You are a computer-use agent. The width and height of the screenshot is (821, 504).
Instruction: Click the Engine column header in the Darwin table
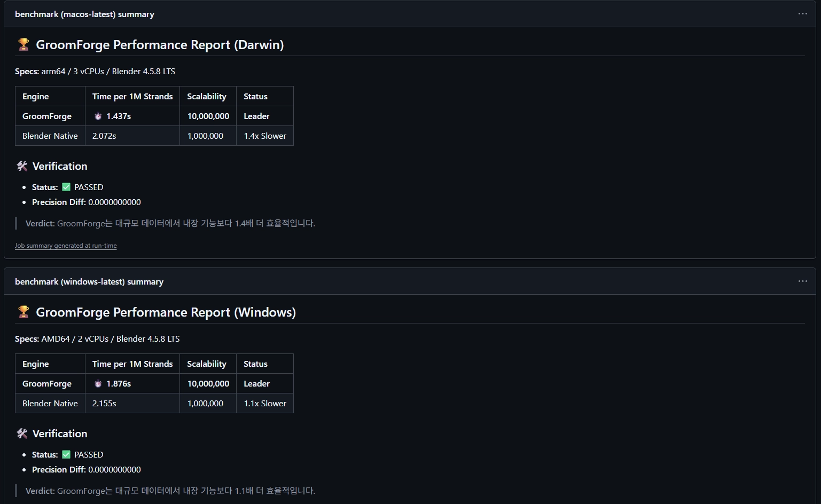[x=50, y=96]
